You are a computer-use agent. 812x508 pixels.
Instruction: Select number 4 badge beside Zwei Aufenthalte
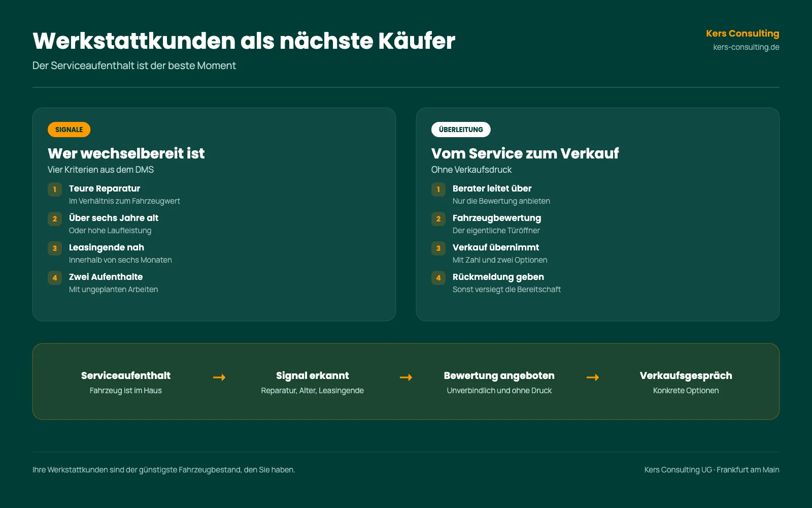click(55, 278)
